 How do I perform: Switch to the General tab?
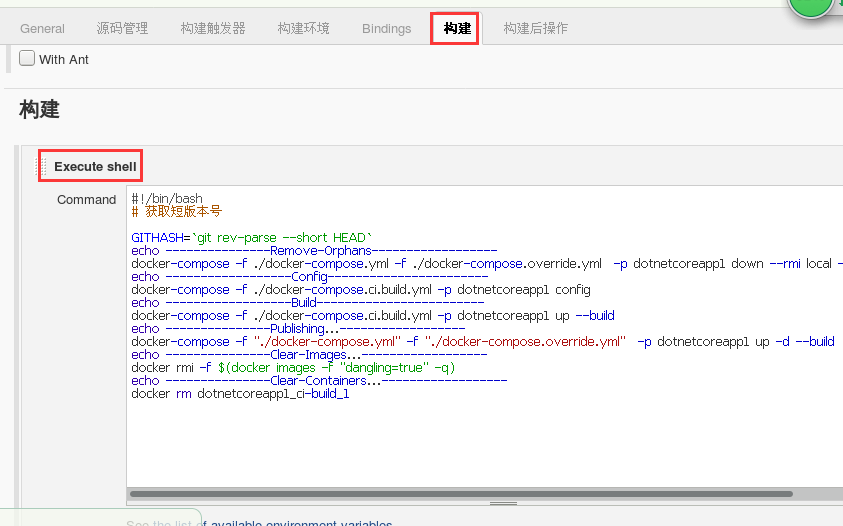click(42, 29)
